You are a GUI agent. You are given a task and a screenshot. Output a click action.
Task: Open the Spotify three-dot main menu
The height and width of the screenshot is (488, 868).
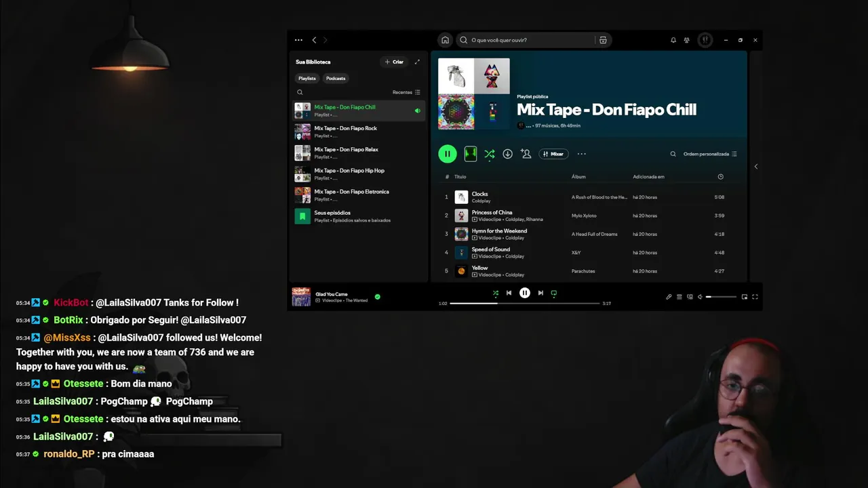[298, 40]
